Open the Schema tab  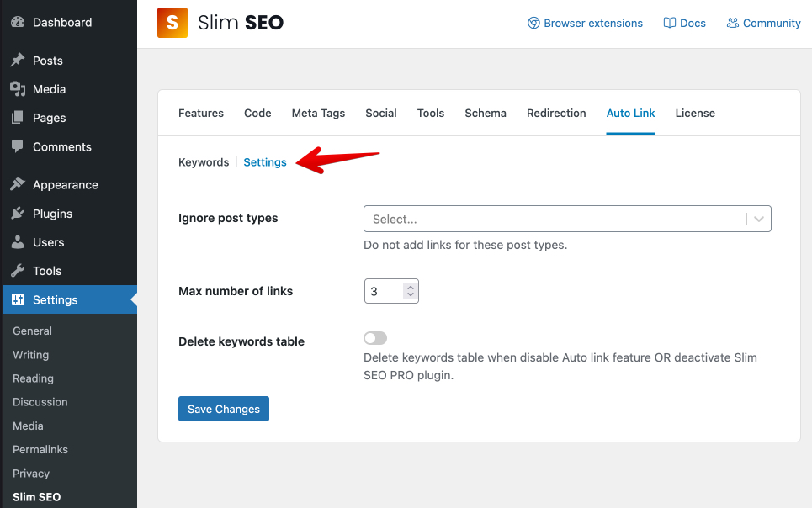point(486,113)
